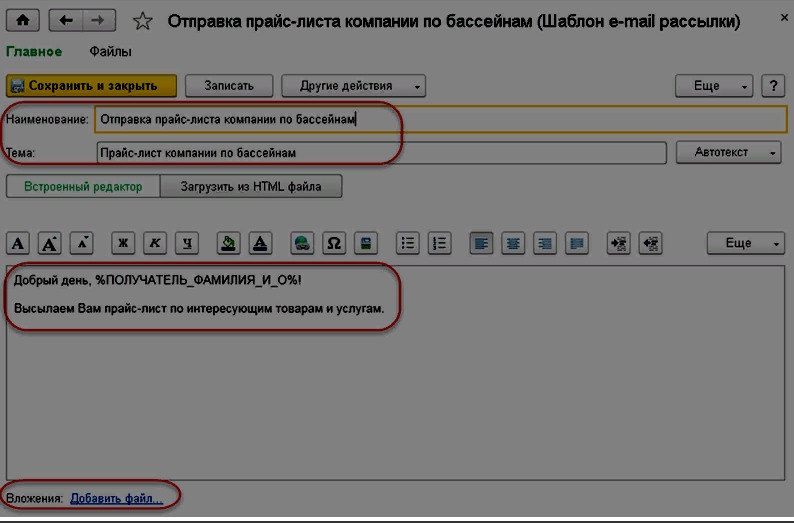
Task: Click the Добавить файл link
Action: click(x=116, y=497)
